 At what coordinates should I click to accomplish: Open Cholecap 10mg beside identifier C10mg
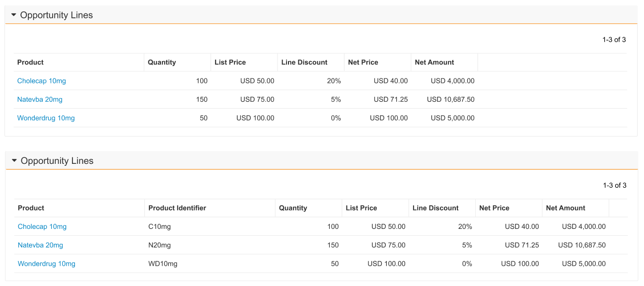(42, 226)
